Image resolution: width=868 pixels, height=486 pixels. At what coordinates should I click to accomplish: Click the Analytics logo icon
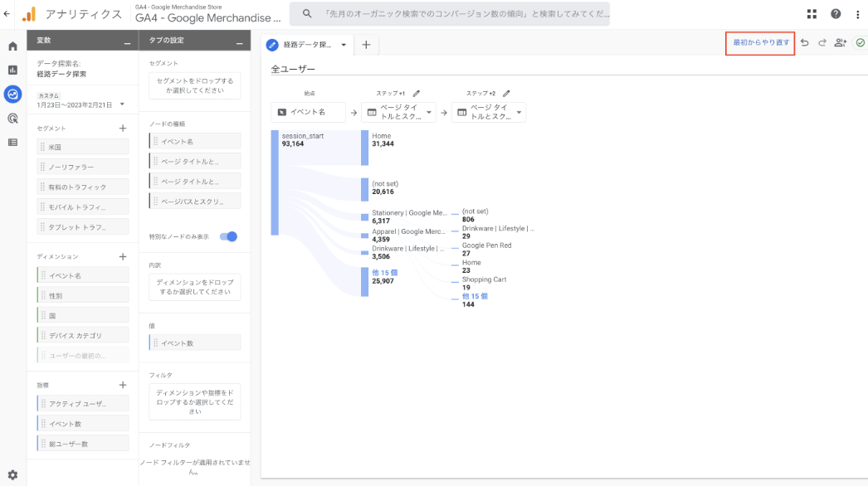(x=29, y=14)
